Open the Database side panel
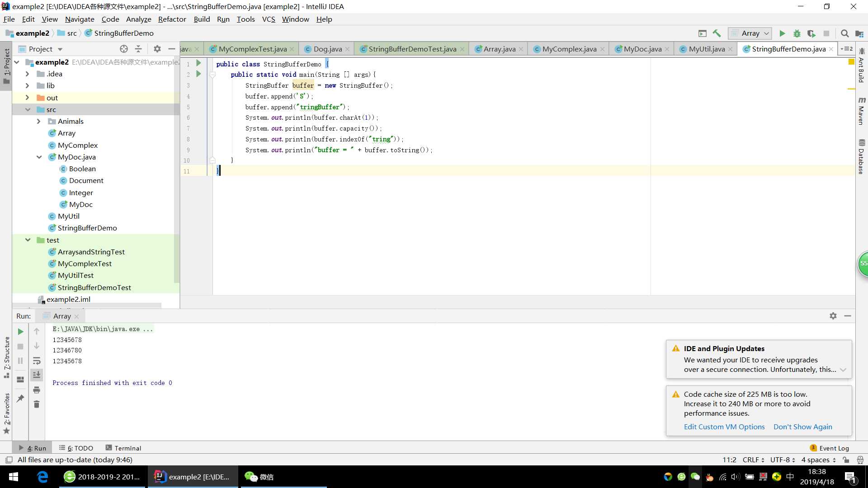The image size is (868, 488). tap(862, 156)
